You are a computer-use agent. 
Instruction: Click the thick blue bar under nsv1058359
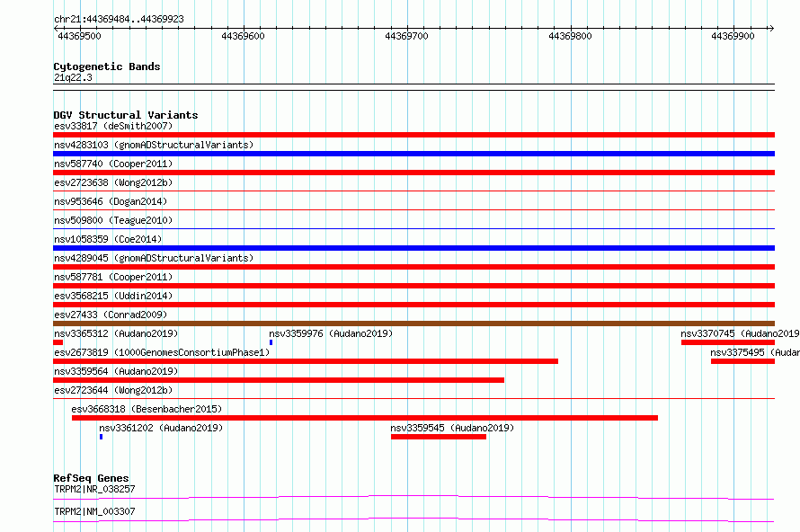413,248
